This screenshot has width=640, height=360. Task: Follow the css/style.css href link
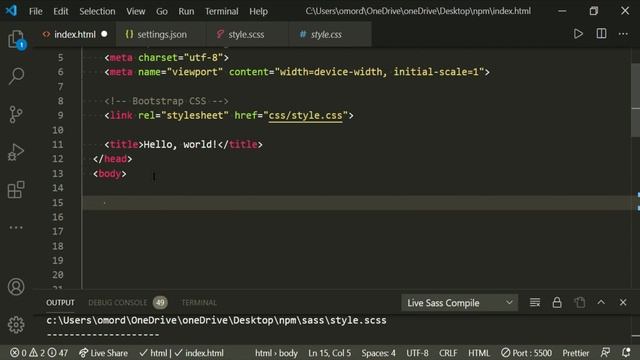point(305,116)
